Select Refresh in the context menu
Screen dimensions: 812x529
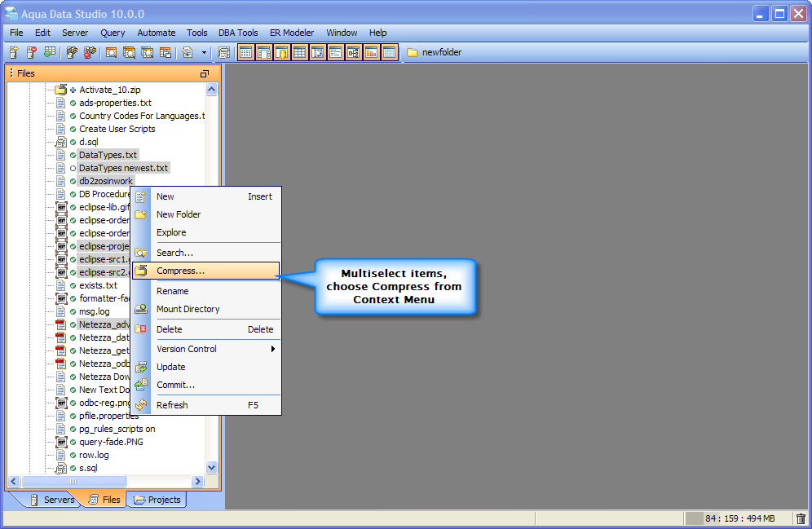tap(206, 405)
